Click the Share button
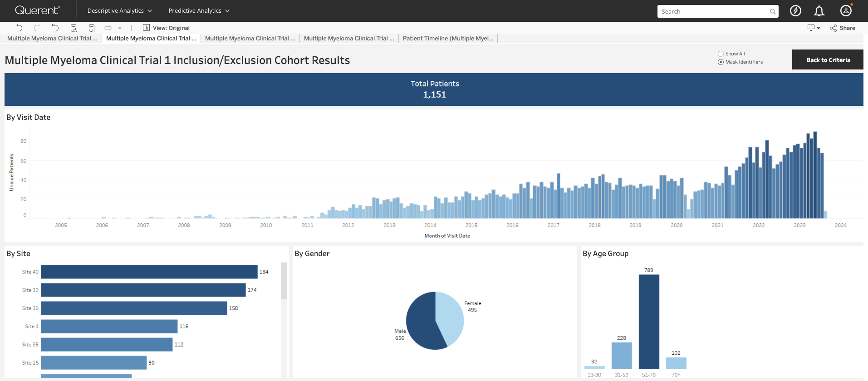 (843, 28)
